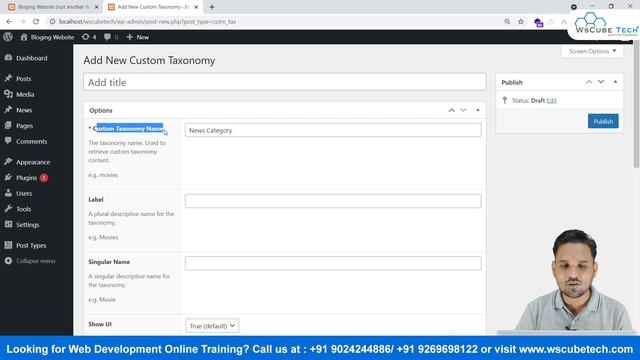The height and width of the screenshot is (360, 640).
Task: Bookmark this page with star icon
Action: [521, 22]
